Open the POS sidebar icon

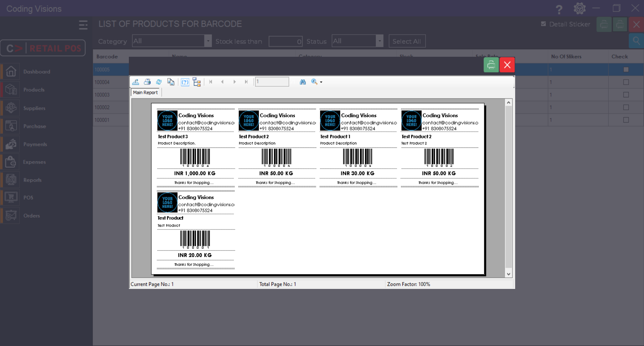pyautogui.click(x=11, y=198)
